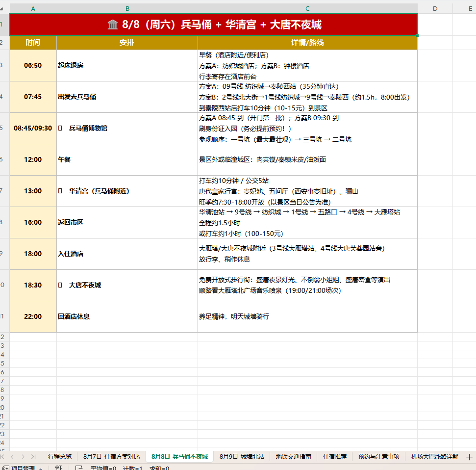The height and width of the screenshot is (470, 476).
Task: Go to the previous sheet with the left arrow
Action: point(12,457)
